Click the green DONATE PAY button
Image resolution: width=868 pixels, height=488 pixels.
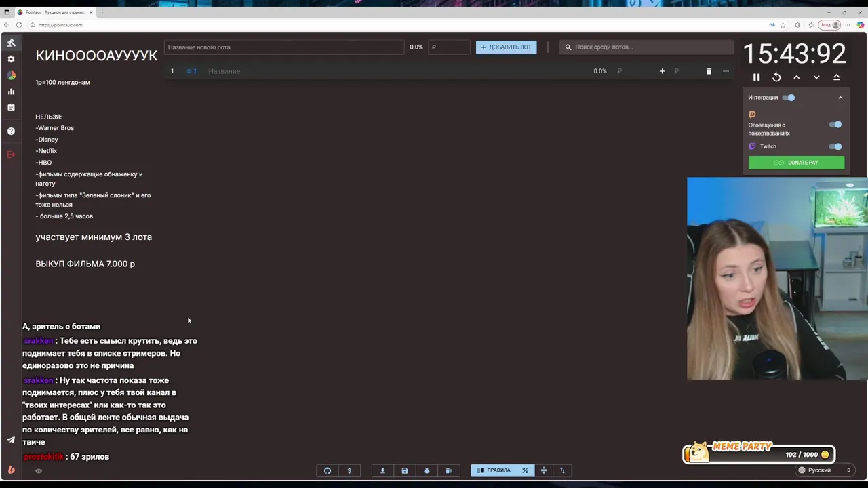pyautogui.click(x=796, y=163)
